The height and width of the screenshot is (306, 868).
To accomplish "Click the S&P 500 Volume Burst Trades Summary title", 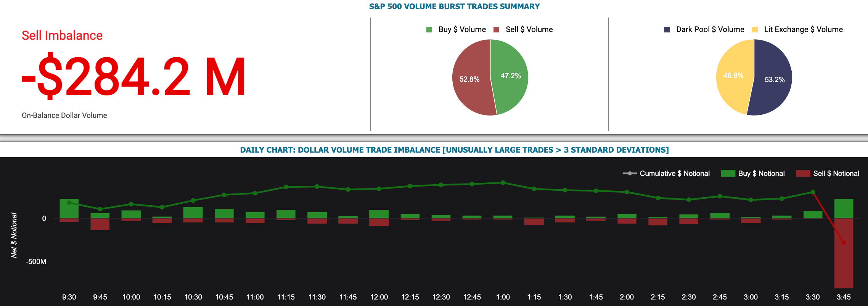I will point(454,6).
